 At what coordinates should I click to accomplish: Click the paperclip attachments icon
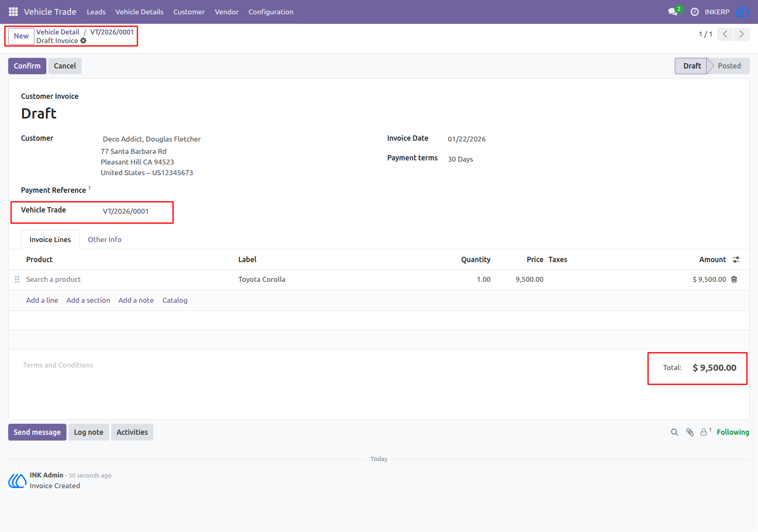point(690,432)
